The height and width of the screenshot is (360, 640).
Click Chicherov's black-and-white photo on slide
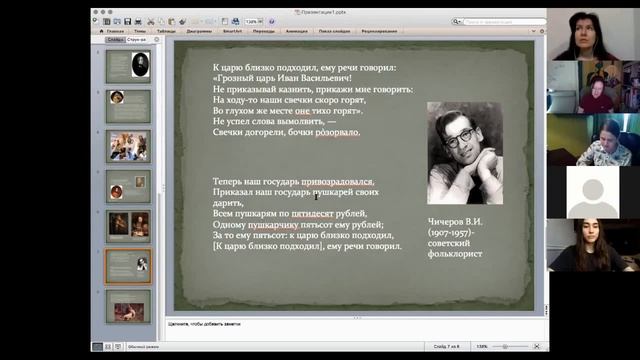465,153
